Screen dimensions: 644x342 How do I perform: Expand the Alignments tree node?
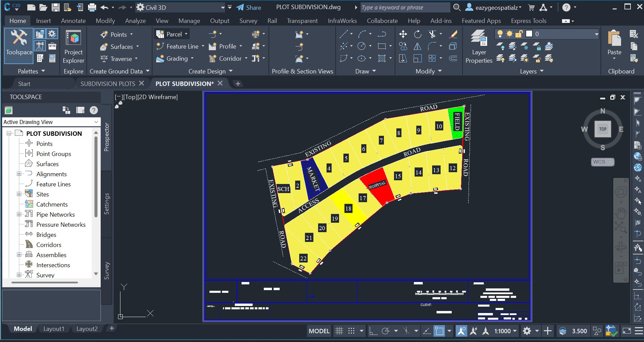(19, 174)
